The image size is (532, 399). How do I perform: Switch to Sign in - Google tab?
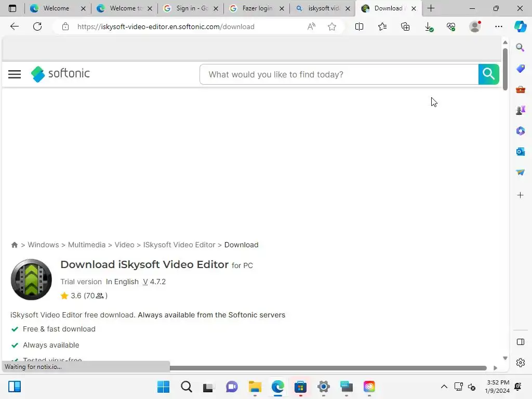coord(190,8)
